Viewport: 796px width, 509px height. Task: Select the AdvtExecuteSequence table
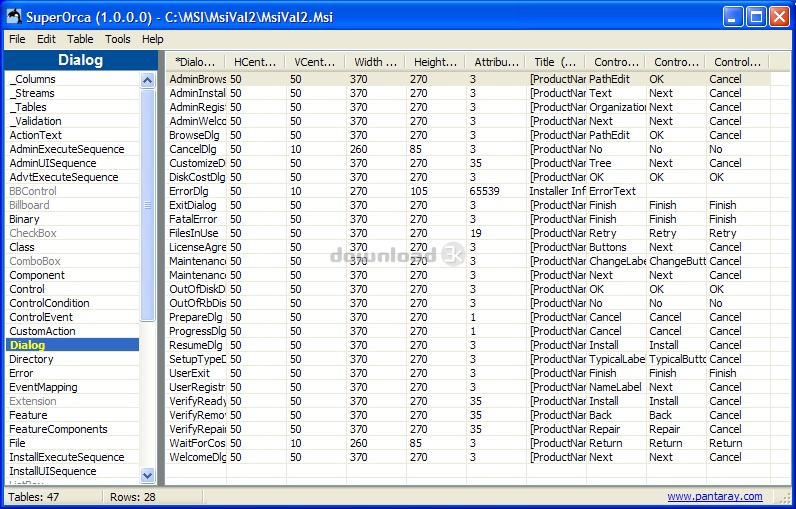[73, 177]
